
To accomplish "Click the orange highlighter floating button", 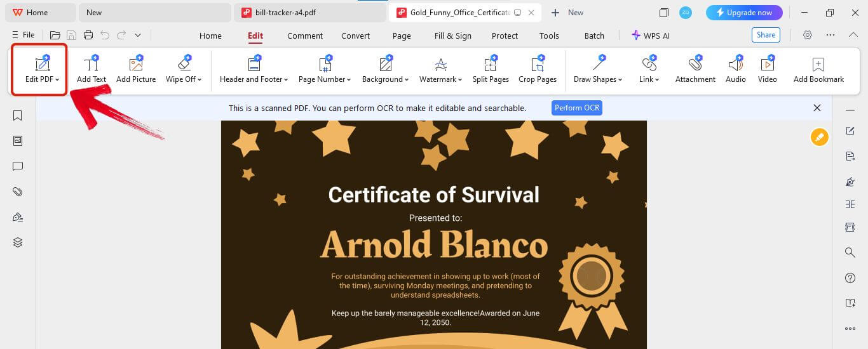I will [820, 136].
